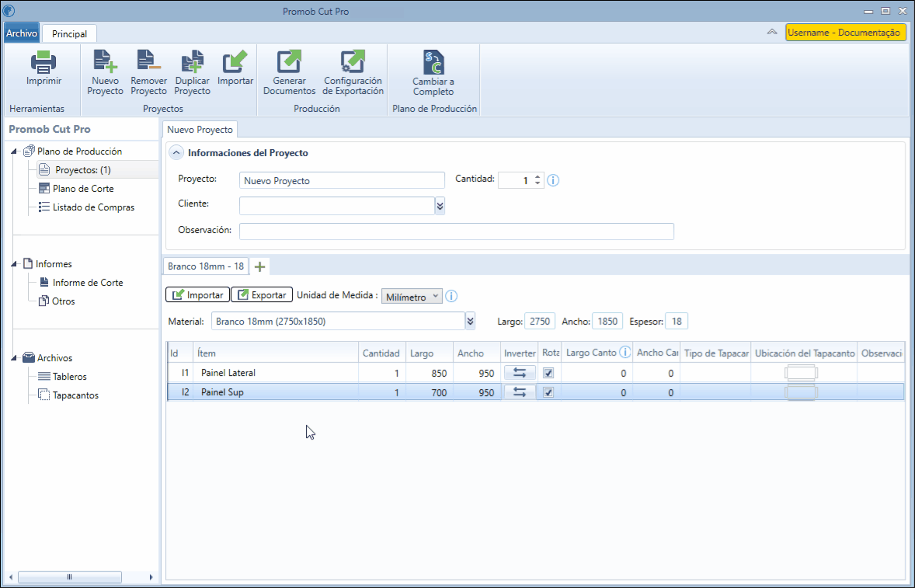Invert dimensions for Painel Sup row

[520, 392]
